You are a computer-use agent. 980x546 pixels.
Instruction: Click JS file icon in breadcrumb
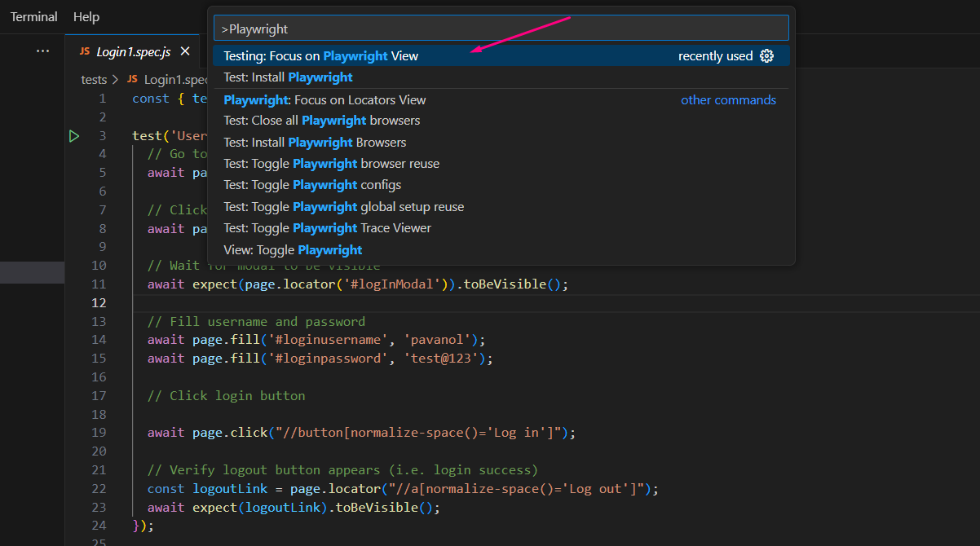point(132,79)
